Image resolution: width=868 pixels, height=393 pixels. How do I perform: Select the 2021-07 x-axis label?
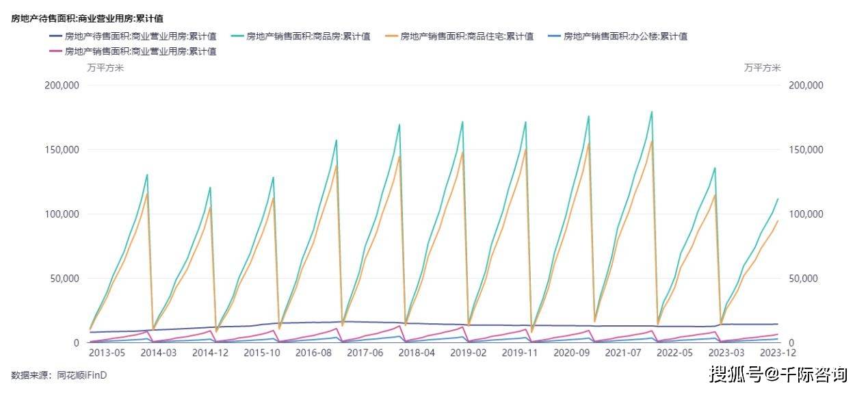click(x=625, y=353)
